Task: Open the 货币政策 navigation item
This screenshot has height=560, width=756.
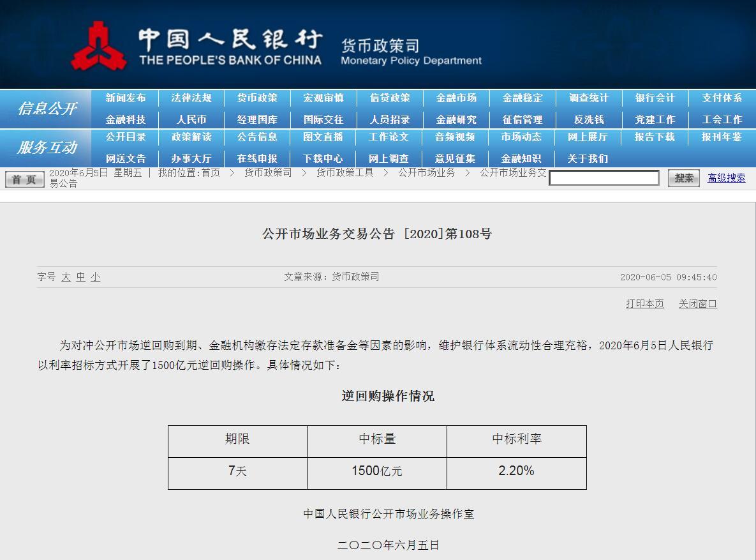Action: [x=257, y=98]
